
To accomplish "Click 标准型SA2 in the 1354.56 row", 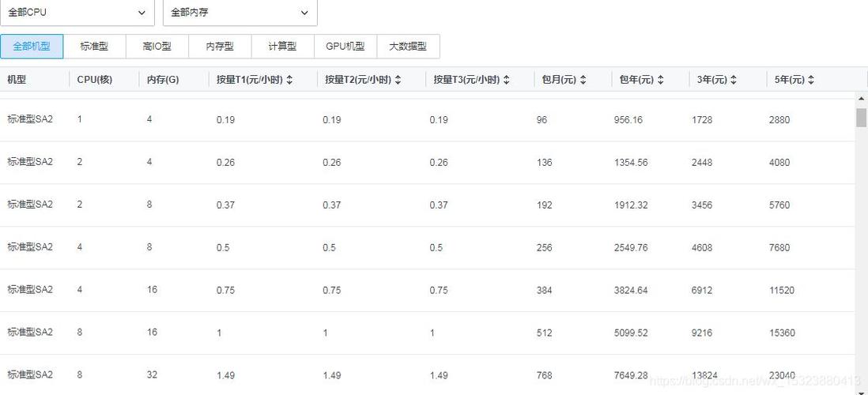I will coord(30,161).
